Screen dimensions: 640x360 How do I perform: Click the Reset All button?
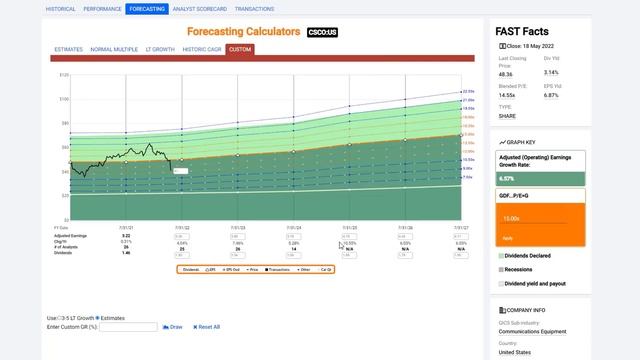click(x=207, y=327)
